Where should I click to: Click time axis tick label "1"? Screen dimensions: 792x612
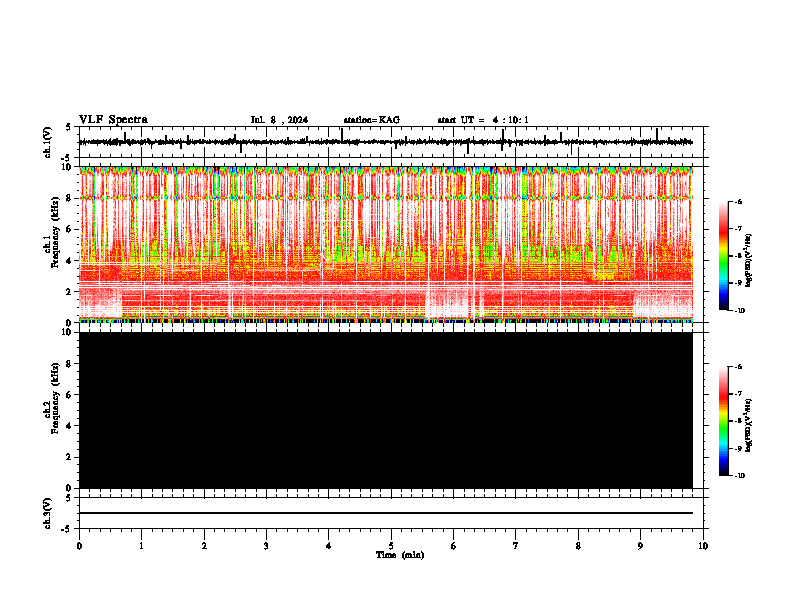(x=141, y=546)
